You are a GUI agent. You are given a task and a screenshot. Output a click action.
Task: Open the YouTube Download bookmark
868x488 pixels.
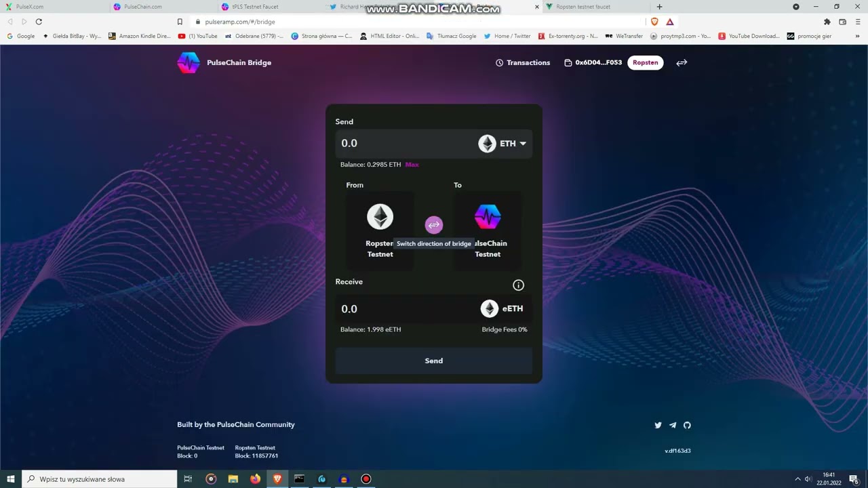(x=749, y=36)
